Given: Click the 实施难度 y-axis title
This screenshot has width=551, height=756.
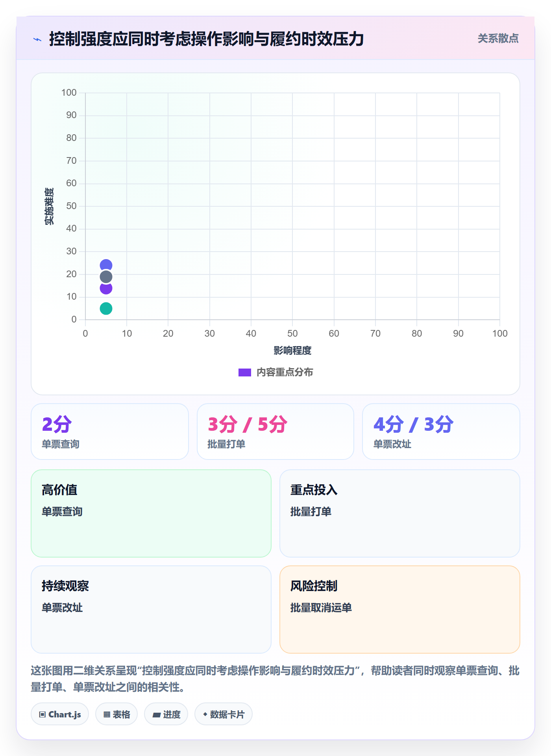Looking at the screenshot, I should click(49, 206).
